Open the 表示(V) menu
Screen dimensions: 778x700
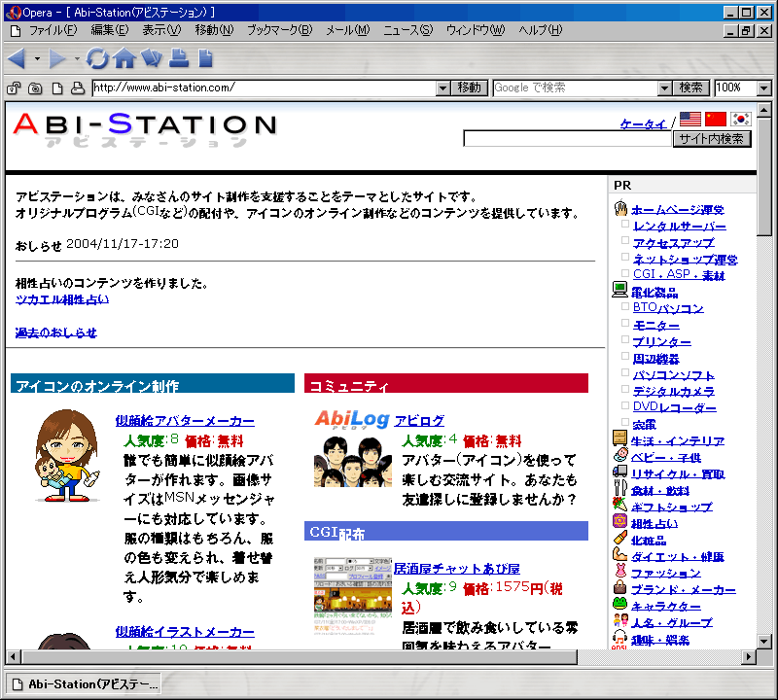pyautogui.click(x=161, y=30)
